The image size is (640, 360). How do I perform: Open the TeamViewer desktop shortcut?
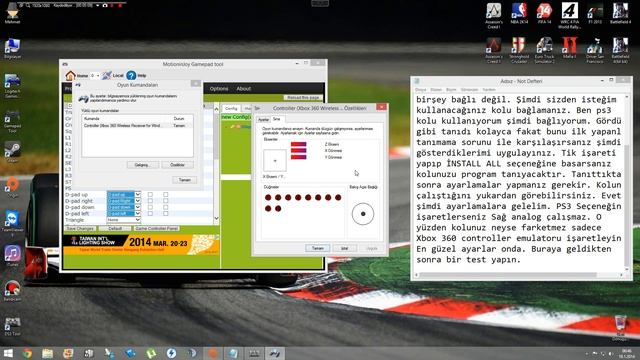[12, 223]
